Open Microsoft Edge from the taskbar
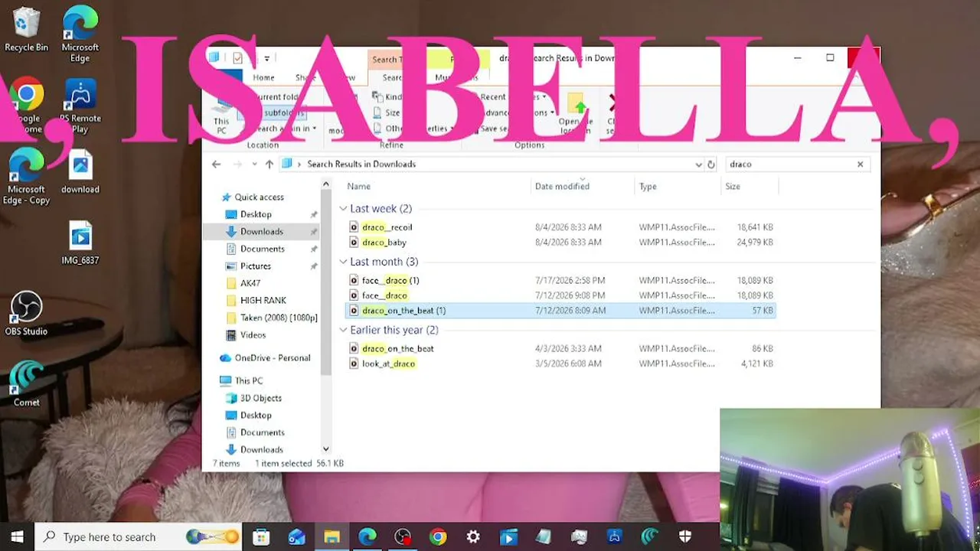Image resolution: width=980 pixels, height=551 pixels. 367,536
